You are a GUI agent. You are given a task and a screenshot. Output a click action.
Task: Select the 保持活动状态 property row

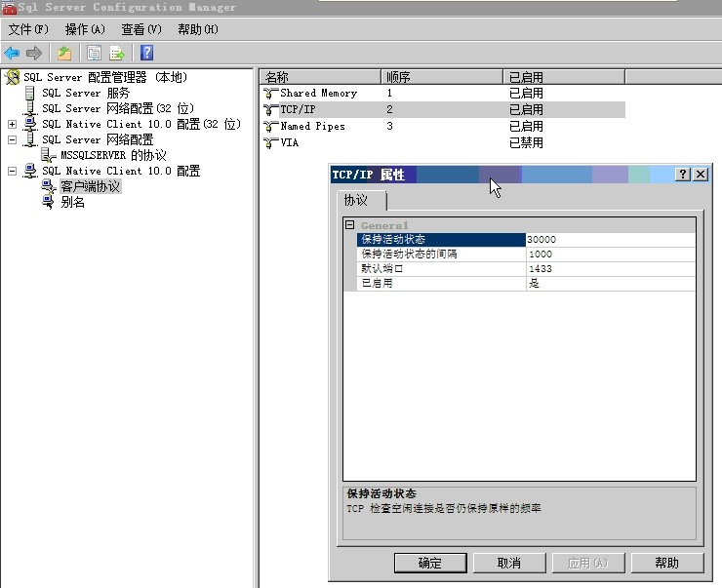pyautogui.click(x=441, y=239)
